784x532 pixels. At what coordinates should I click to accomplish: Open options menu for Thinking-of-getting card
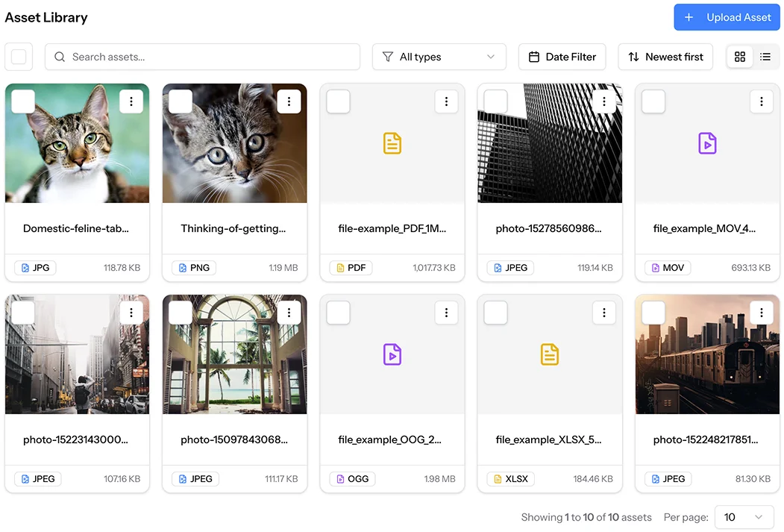click(289, 101)
